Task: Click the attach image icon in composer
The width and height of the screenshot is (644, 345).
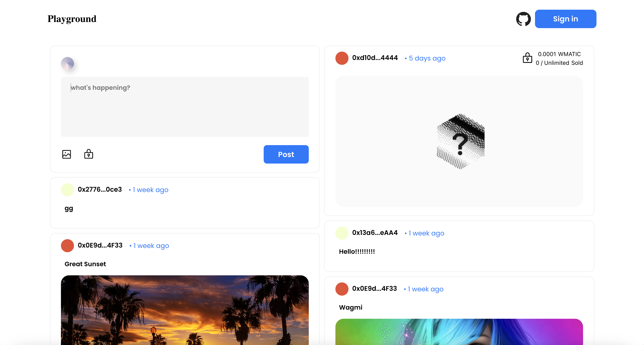Action: [67, 154]
